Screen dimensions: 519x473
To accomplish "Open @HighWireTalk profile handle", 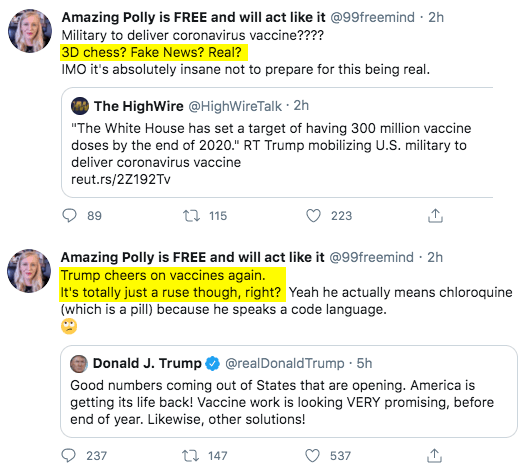I will [235, 106].
